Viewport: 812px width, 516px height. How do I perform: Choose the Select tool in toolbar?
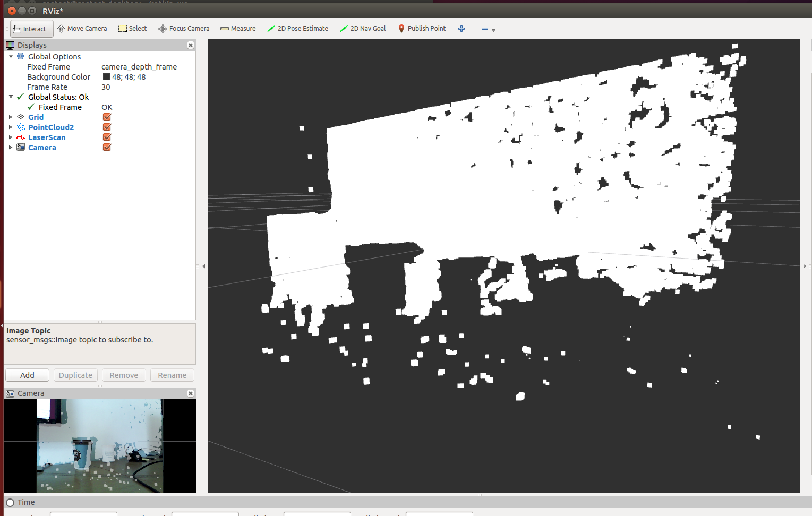[132, 29]
